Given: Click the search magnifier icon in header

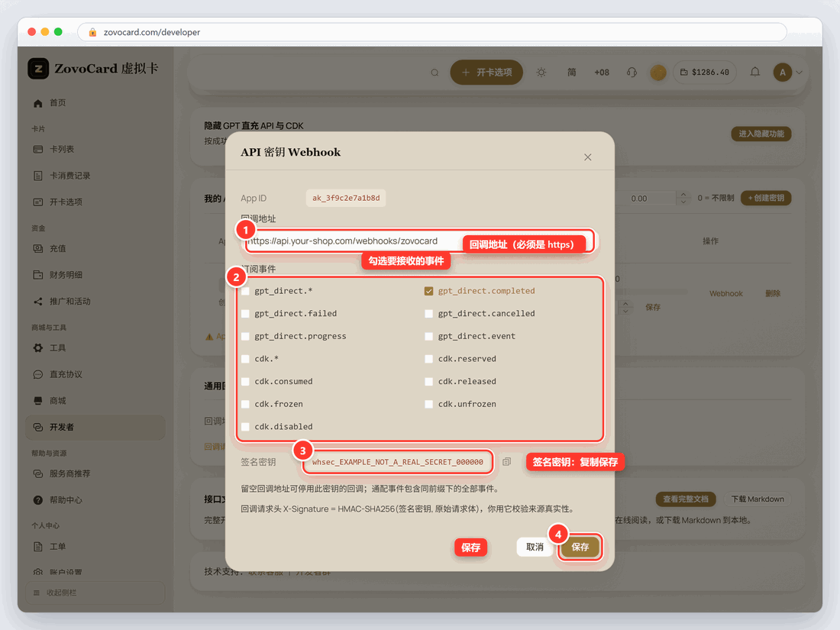Looking at the screenshot, I should coord(435,73).
